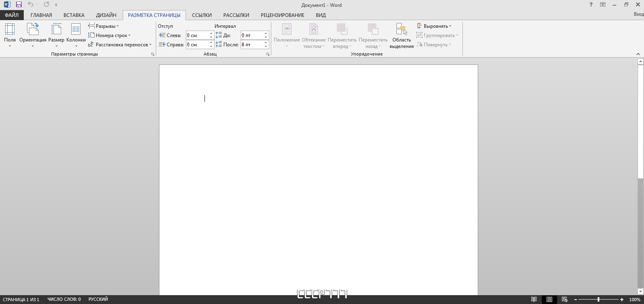The width and height of the screenshot is (644, 304).
Task: Switch to Print Layout view
Action: pyautogui.click(x=549, y=299)
